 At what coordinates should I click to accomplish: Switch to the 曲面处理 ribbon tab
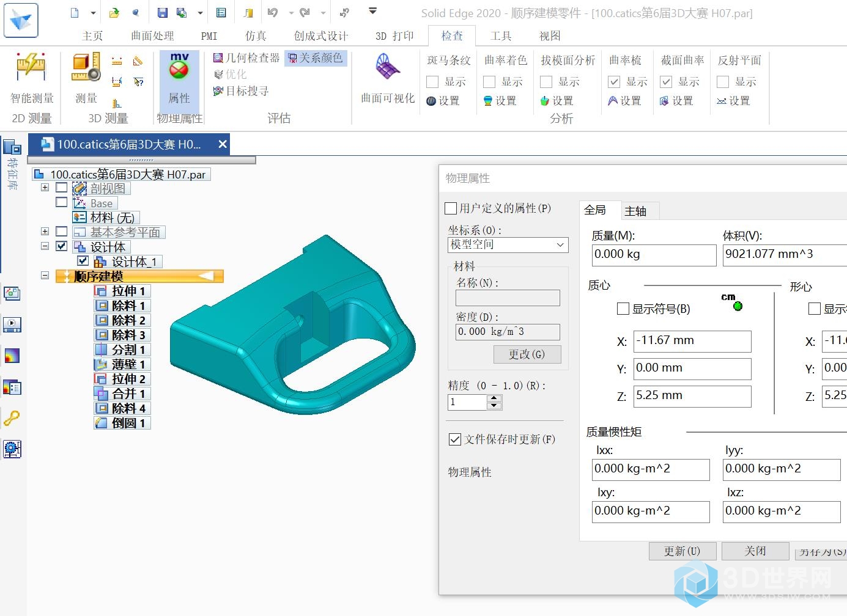tap(152, 36)
